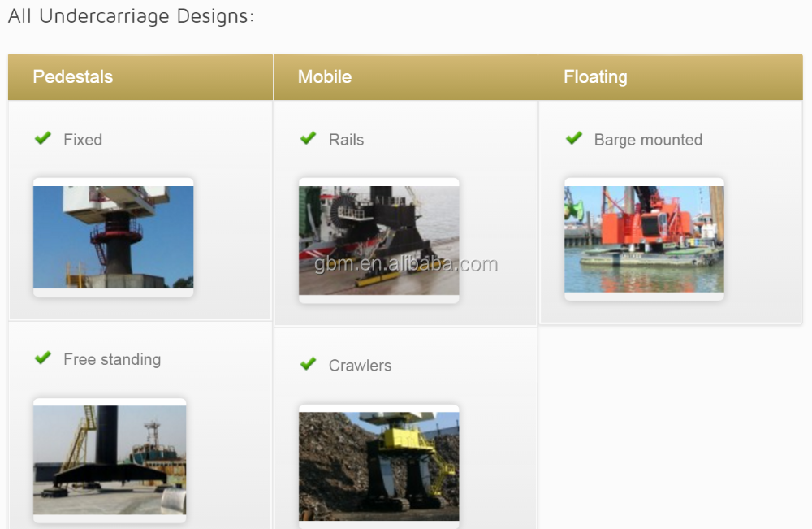Click the Fixed text label
The width and height of the screenshot is (812, 529).
83,140
